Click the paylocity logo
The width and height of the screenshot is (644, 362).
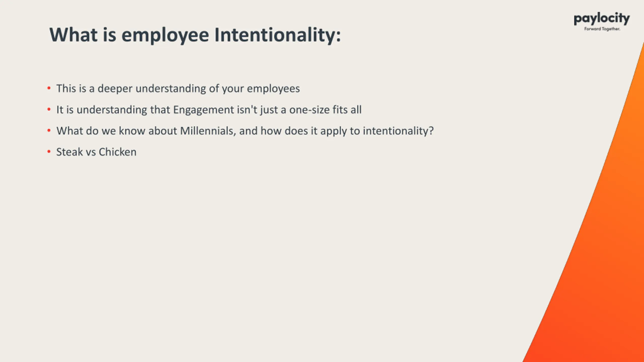pos(602,19)
